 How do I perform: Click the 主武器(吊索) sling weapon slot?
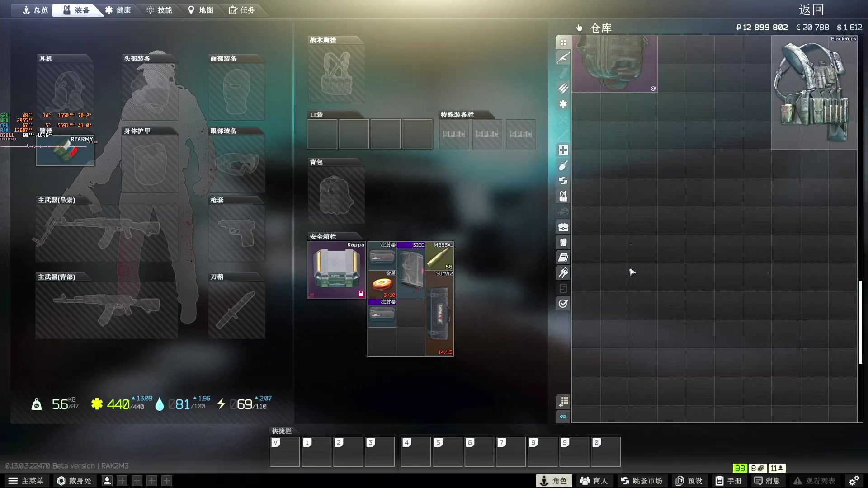[x=107, y=233]
